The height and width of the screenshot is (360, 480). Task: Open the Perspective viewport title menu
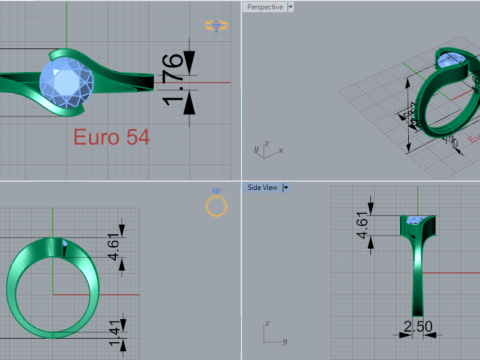265,7
